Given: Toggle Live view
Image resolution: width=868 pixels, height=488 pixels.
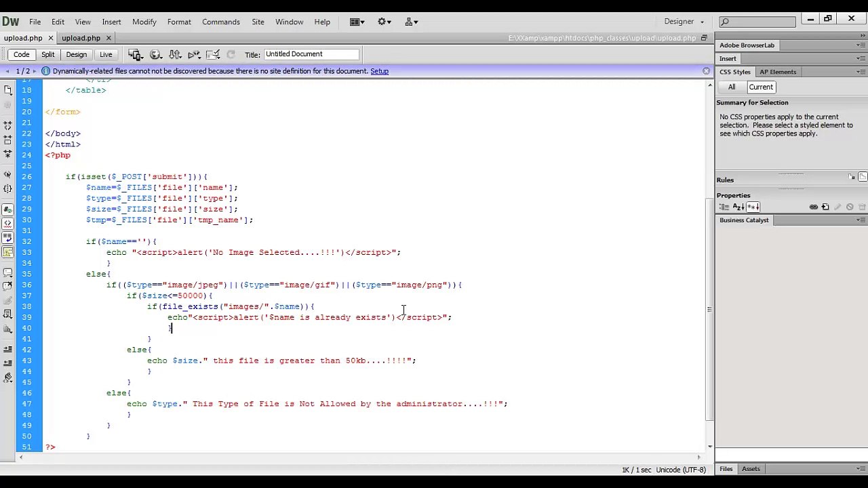Looking at the screenshot, I should pyautogui.click(x=106, y=54).
